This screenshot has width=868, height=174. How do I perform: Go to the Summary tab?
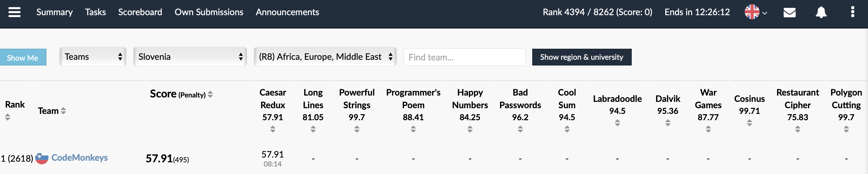[x=54, y=12]
